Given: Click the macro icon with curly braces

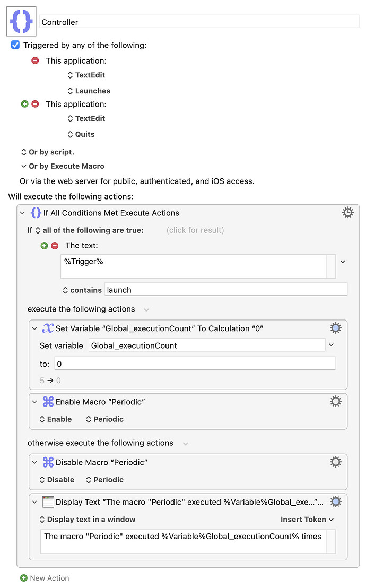Looking at the screenshot, I should click(x=22, y=22).
